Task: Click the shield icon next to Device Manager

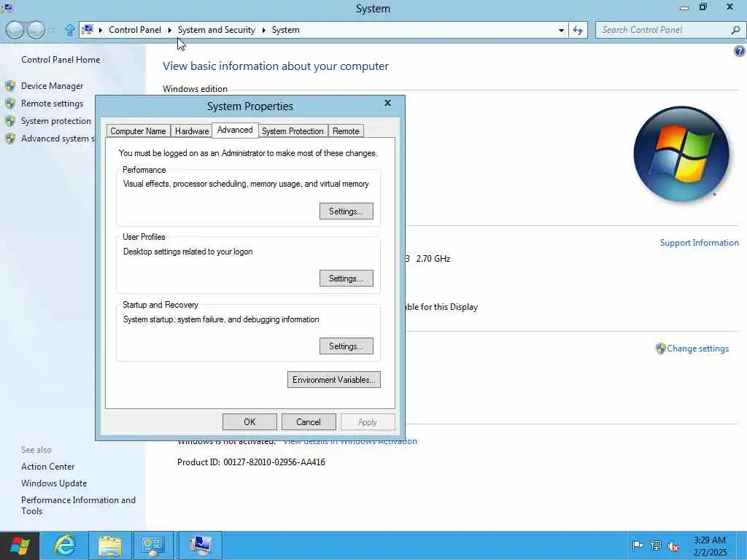Action: pyautogui.click(x=10, y=86)
